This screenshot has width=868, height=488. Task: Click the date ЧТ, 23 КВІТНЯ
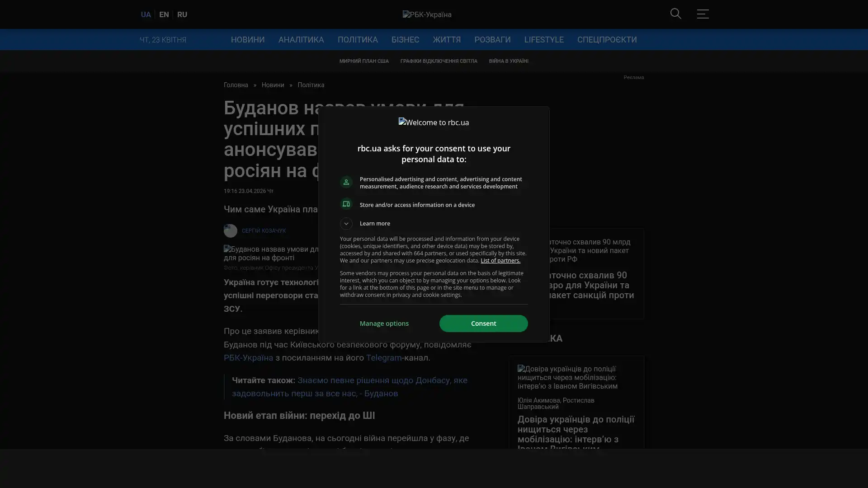pyautogui.click(x=163, y=40)
